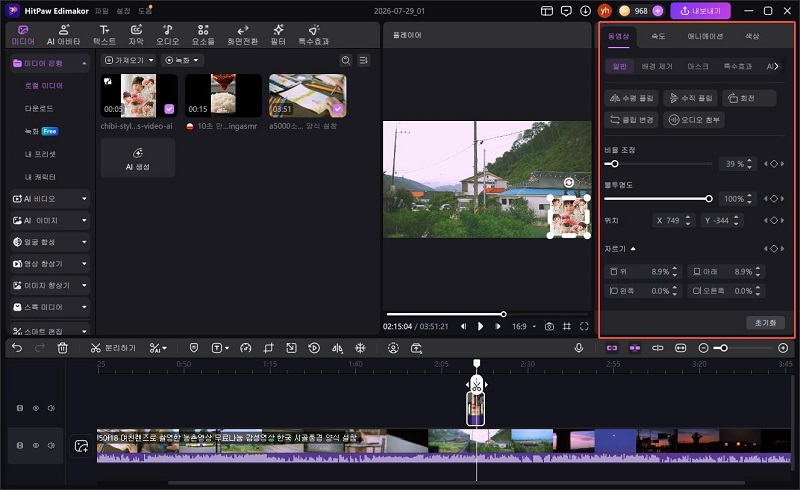Open the 자막 (Subtitle) tab

coord(136,35)
